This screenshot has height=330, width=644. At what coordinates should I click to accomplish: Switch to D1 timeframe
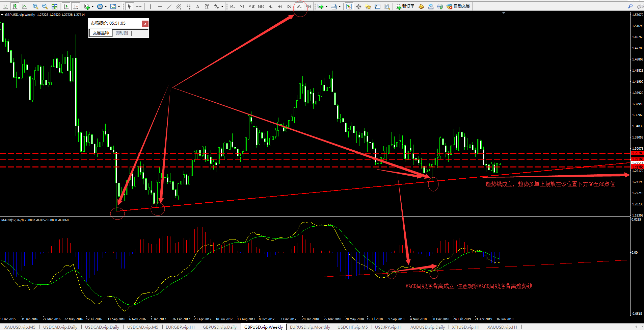289,6
